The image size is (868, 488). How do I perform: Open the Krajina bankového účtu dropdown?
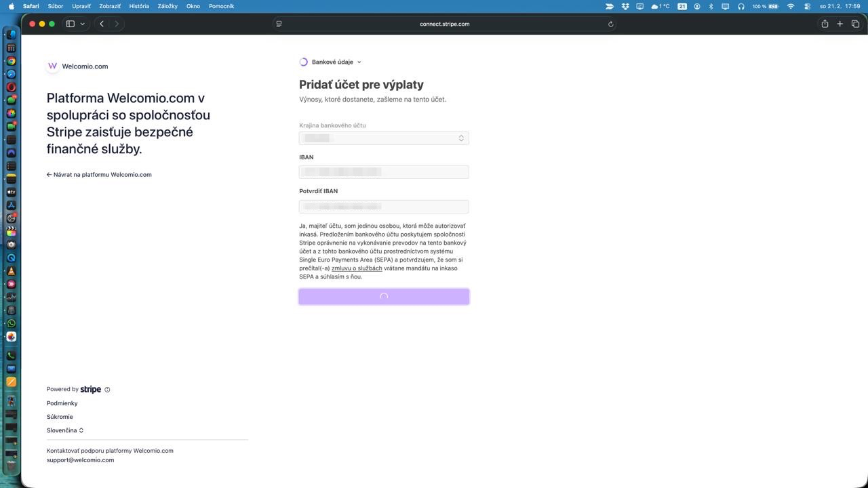[x=384, y=138]
